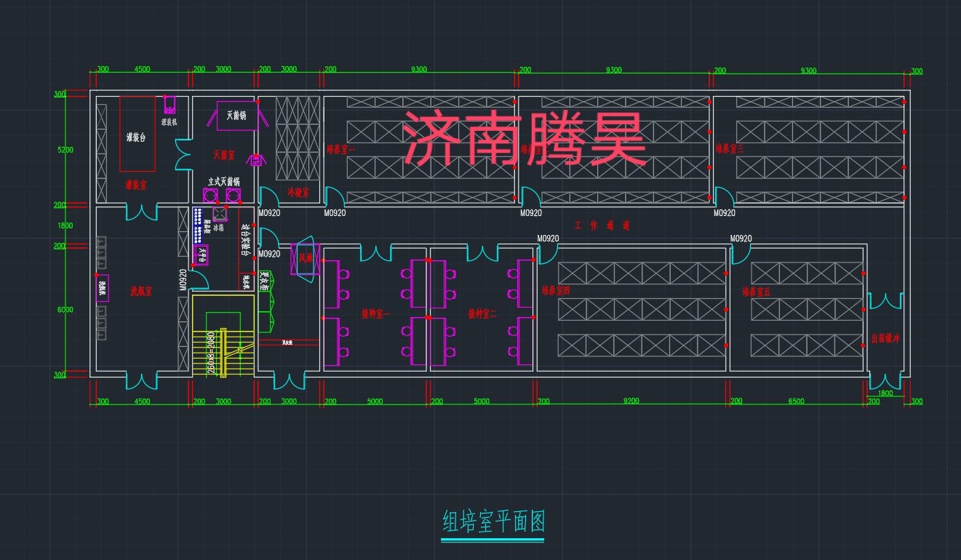Click the green 更衣柜 label
This screenshot has width=961, height=560.
click(x=264, y=281)
